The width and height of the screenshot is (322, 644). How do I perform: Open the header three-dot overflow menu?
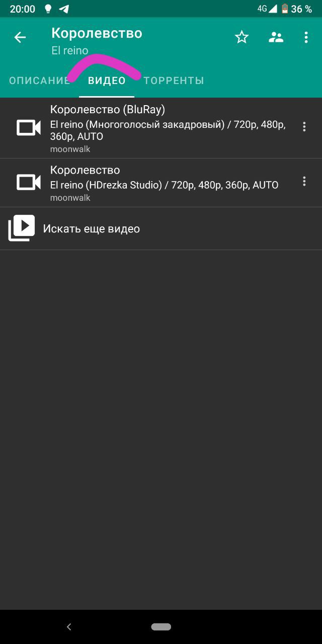306,37
